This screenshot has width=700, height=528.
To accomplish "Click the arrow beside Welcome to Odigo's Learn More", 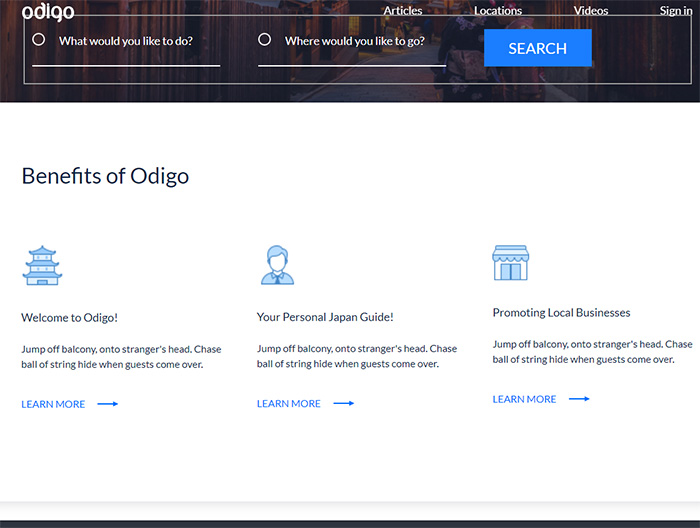I will pos(108,404).
